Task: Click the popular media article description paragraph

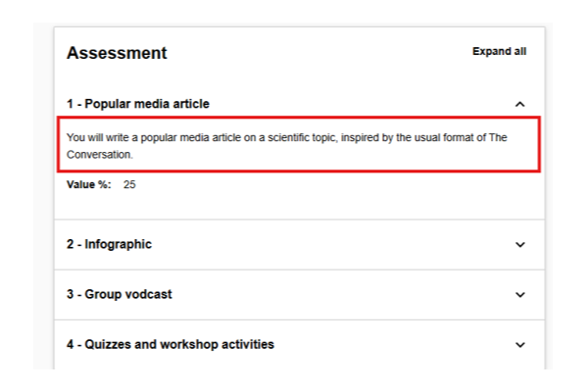Action: point(287,146)
